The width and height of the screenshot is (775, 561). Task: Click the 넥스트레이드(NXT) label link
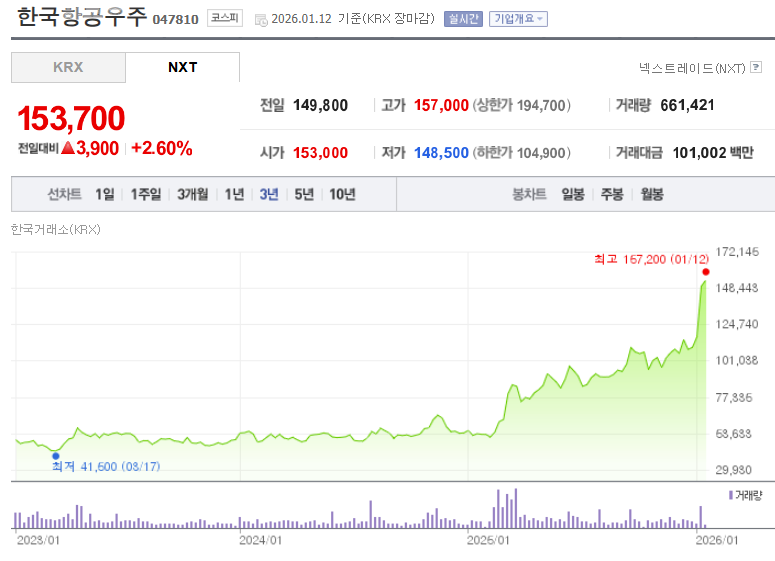point(691,68)
